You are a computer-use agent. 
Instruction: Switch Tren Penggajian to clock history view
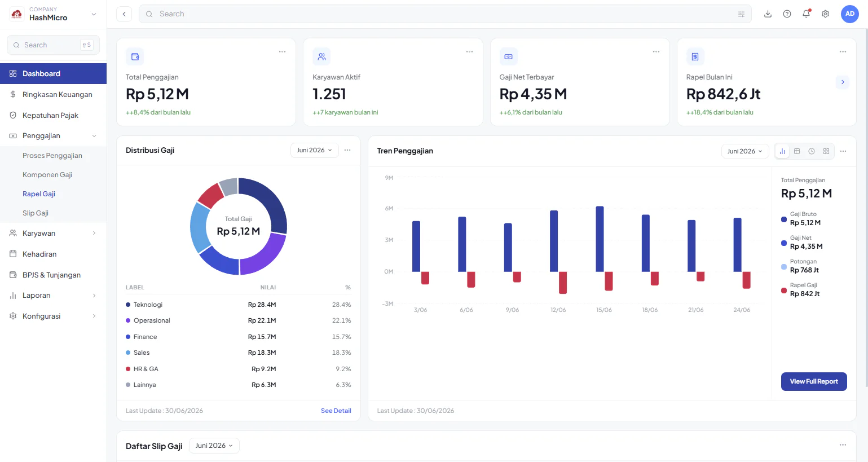point(812,151)
